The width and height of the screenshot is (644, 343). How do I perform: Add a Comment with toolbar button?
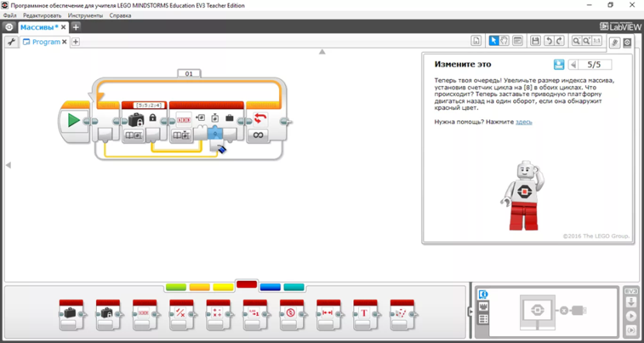click(x=518, y=40)
